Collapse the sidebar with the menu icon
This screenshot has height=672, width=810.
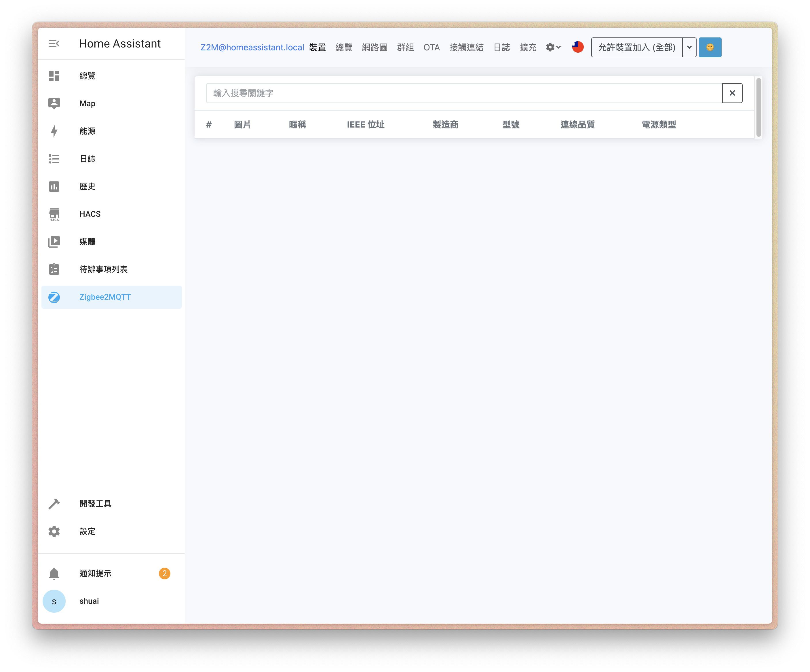[x=54, y=43]
